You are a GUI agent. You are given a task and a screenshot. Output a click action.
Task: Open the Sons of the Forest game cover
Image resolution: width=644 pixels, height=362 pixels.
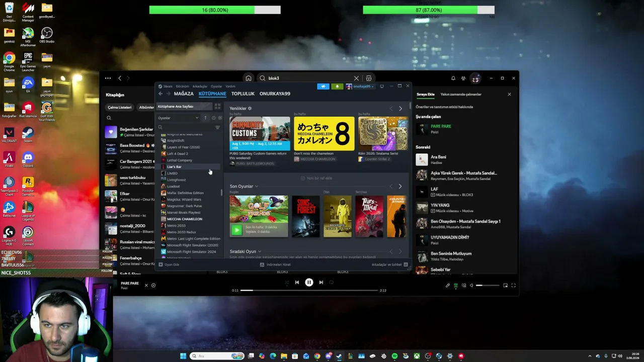(306, 217)
